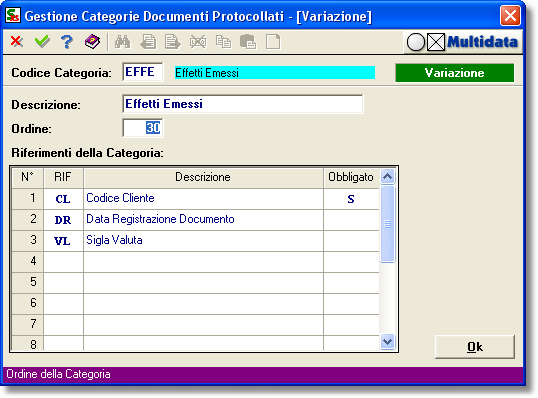The width and height of the screenshot is (538, 398).
Task: Open help with the blue question mark icon
Action: pyautogui.click(x=67, y=42)
